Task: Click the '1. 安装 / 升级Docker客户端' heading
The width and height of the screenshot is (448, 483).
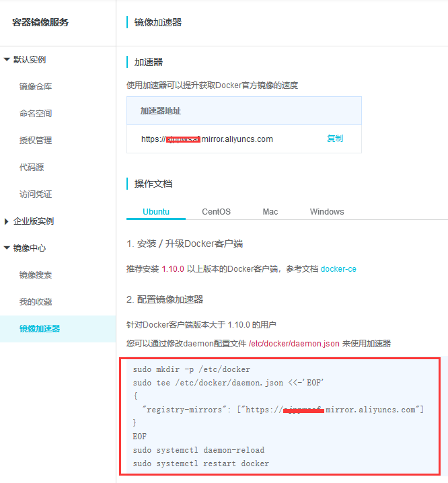Action: [184, 244]
